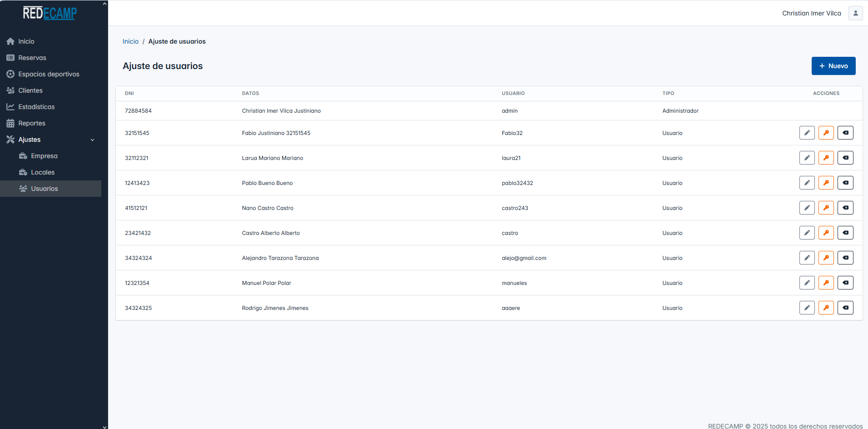
Task: Open the user profile icon at top right
Action: (855, 13)
